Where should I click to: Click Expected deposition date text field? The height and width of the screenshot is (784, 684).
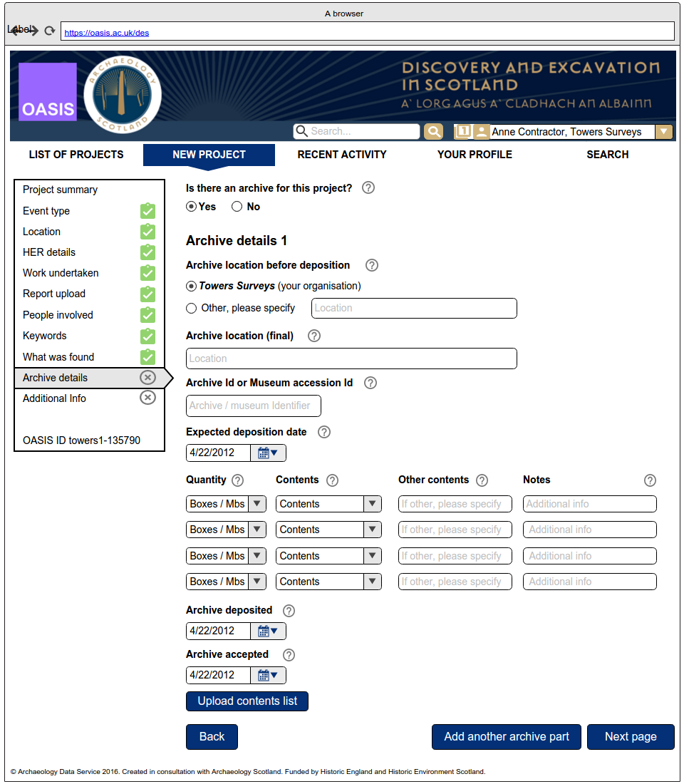[219, 453]
